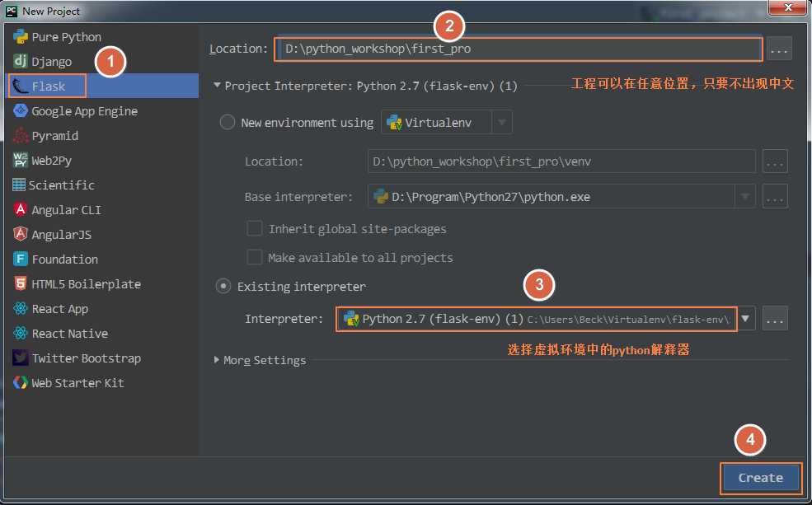
Task: Browse for the project Location folder
Action: pyautogui.click(x=779, y=49)
